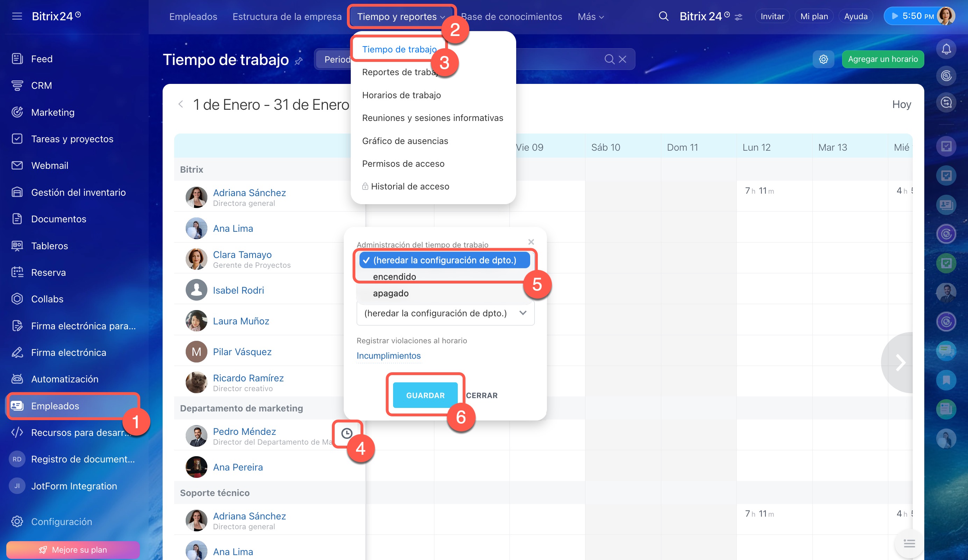Open notifications bell icon
This screenshot has height=560, width=968.
pos(946,49)
